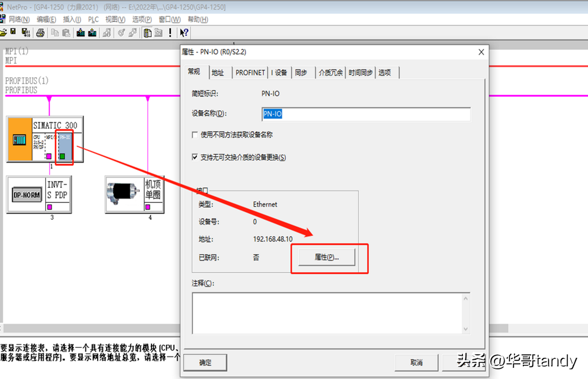Click the context help arrow-question icon
The image size is (588, 379).
(x=184, y=33)
